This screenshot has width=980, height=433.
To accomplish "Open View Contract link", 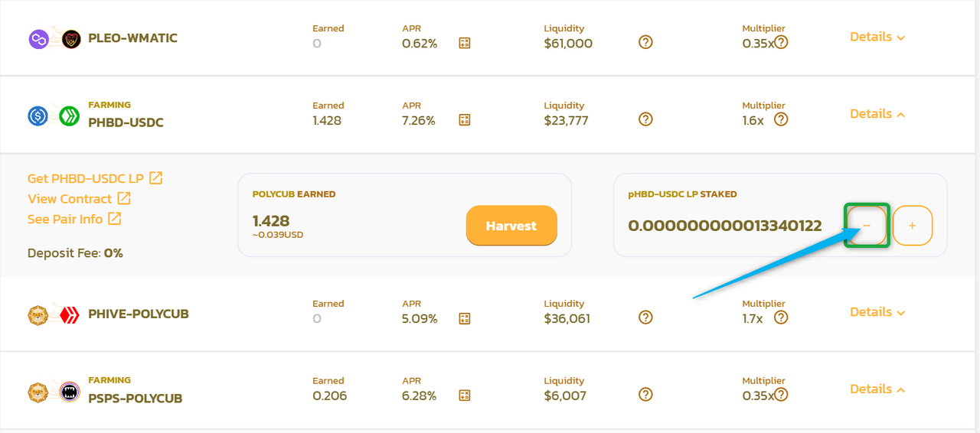I will click(79, 199).
